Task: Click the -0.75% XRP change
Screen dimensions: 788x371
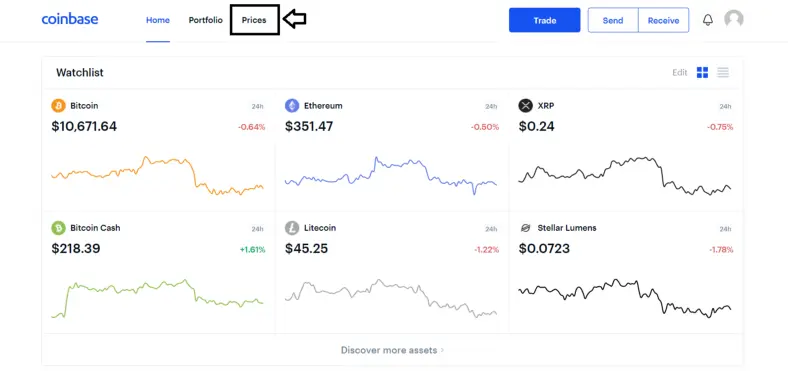Action: 720,127
